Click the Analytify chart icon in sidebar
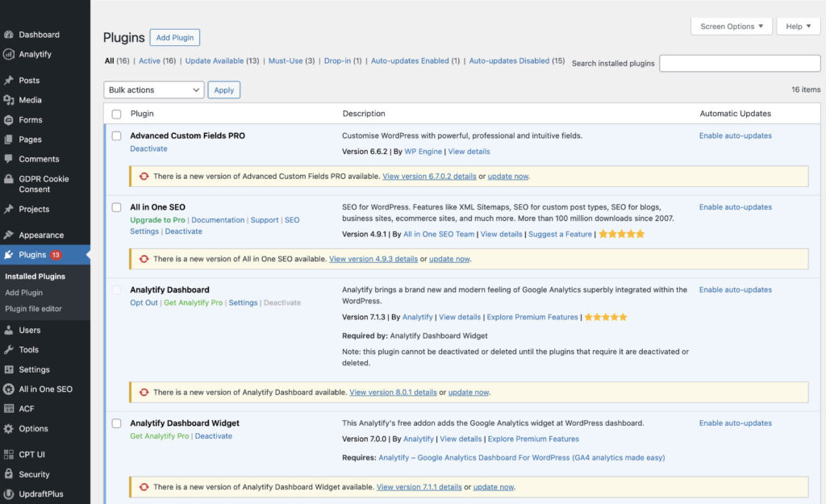The width and height of the screenshot is (826, 504). tap(8, 54)
